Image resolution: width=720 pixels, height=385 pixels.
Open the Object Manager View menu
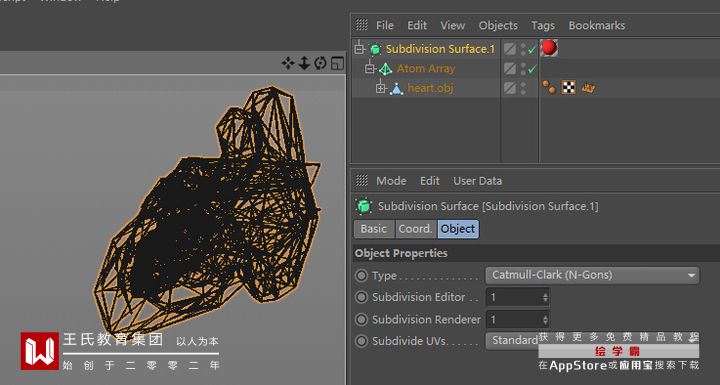[x=453, y=25]
